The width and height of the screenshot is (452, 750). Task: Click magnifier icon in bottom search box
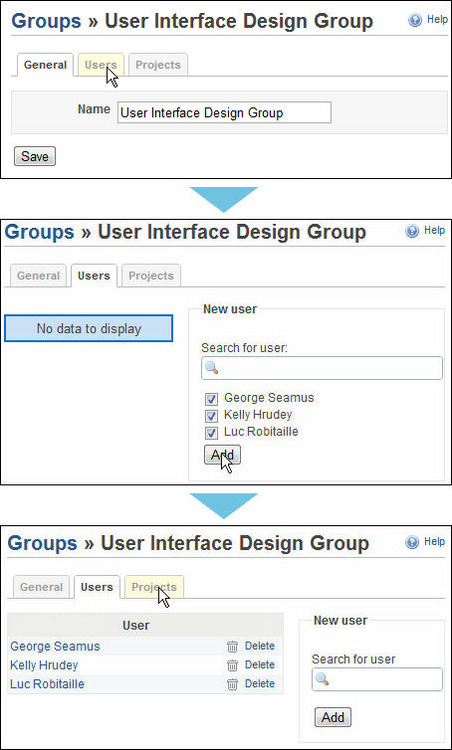(322, 679)
